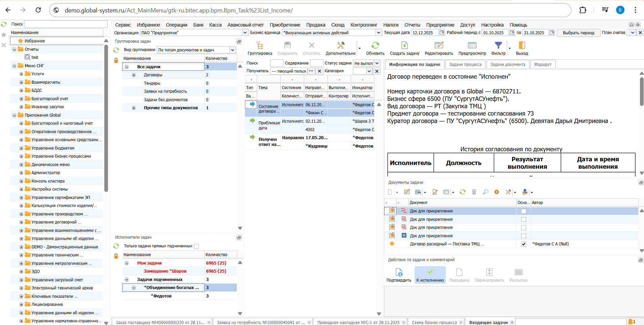
Task: Open the Организация dropdown arrow
Action: [245, 33]
